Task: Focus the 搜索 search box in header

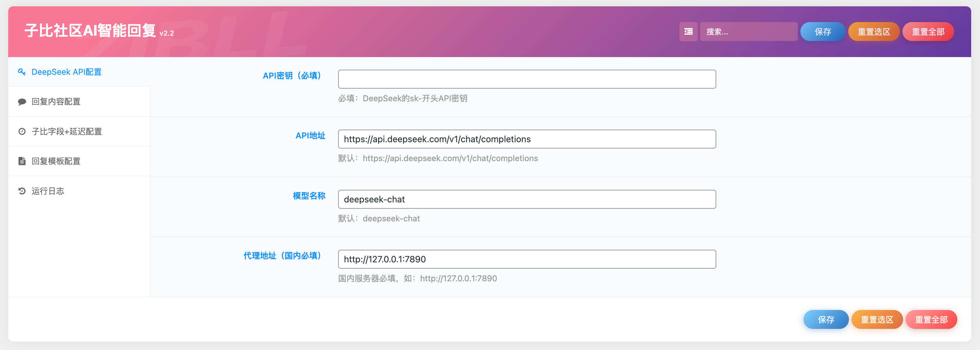Action: [748, 32]
